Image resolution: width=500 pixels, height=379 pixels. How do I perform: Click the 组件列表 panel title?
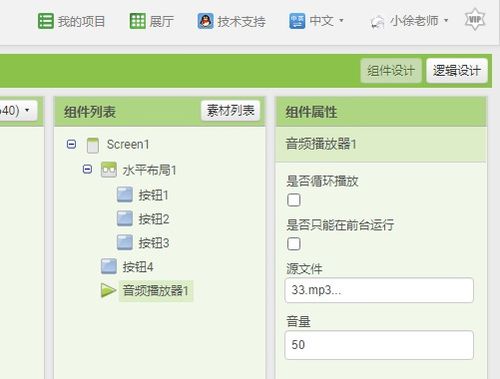pyautogui.click(x=90, y=112)
